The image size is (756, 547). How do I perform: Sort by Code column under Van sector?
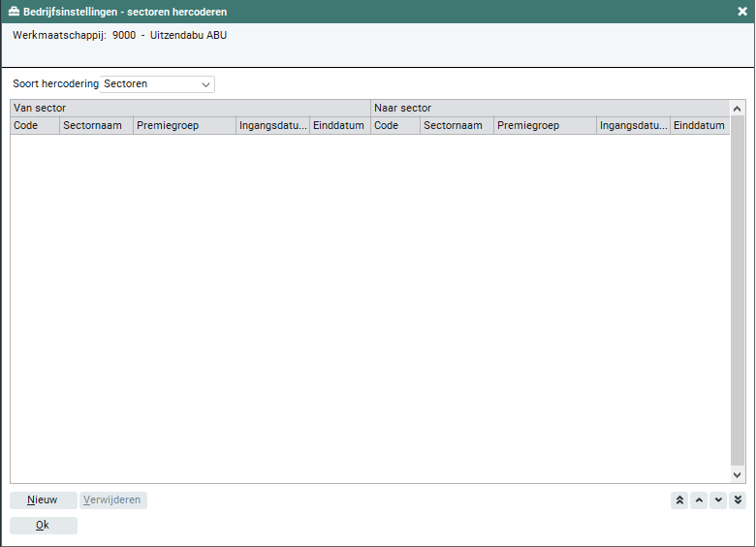34,126
